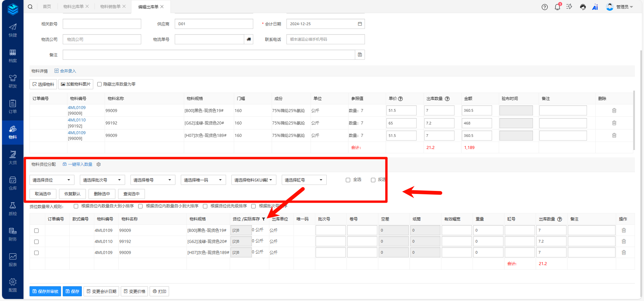Viewport: 644px width, 301px height.
Task: Click the help question mark icon in header
Action: (545, 7)
